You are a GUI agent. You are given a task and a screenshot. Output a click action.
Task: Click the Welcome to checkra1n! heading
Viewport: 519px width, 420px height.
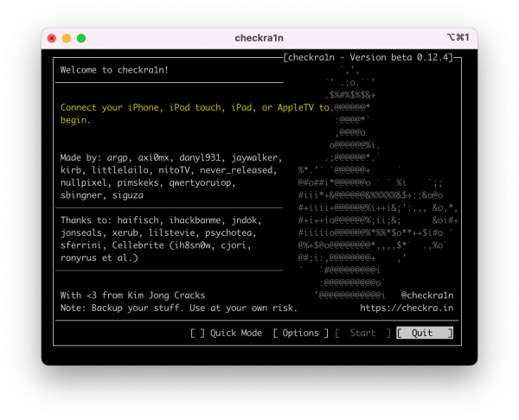click(114, 70)
